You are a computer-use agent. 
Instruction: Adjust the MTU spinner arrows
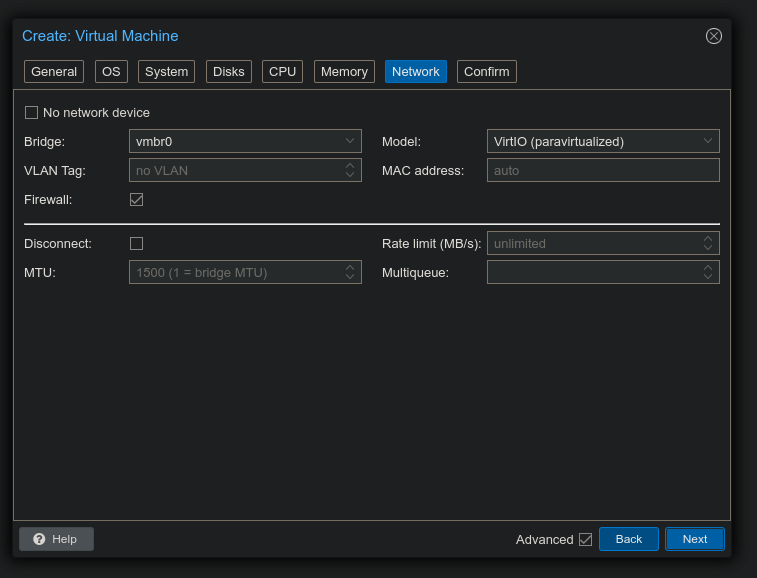(350, 272)
